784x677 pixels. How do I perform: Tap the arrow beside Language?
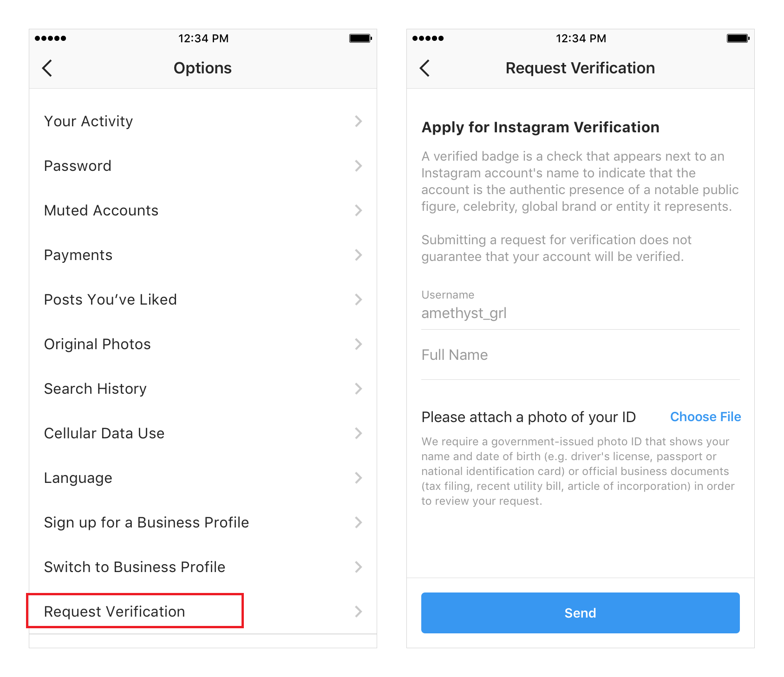tap(358, 478)
